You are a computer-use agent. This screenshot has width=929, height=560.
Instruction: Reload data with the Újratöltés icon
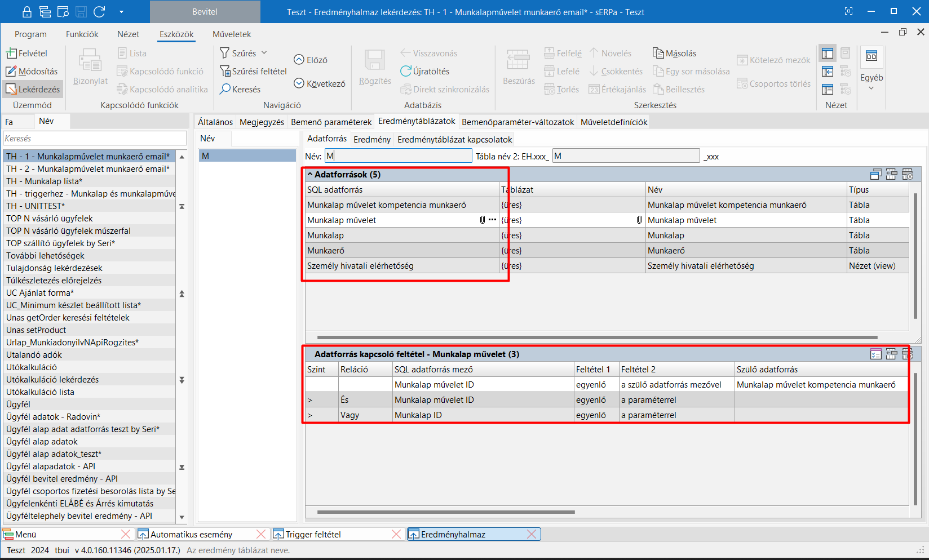point(406,72)
